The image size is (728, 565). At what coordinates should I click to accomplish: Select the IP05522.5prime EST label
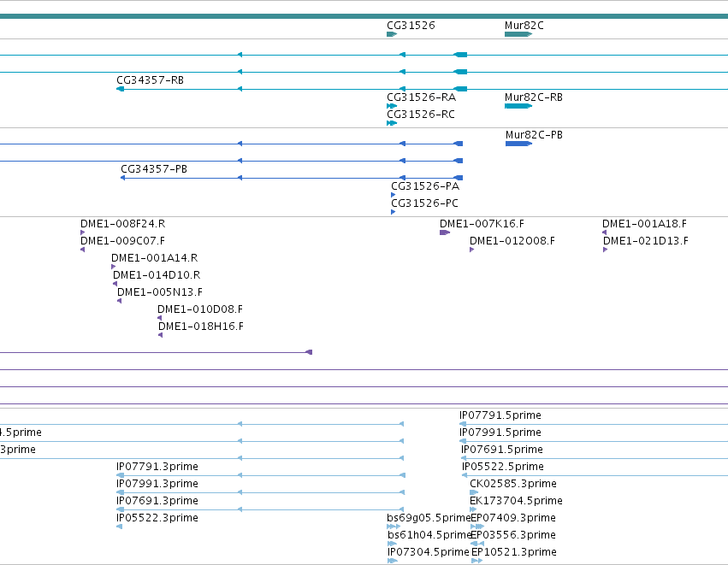coord(503,467)
